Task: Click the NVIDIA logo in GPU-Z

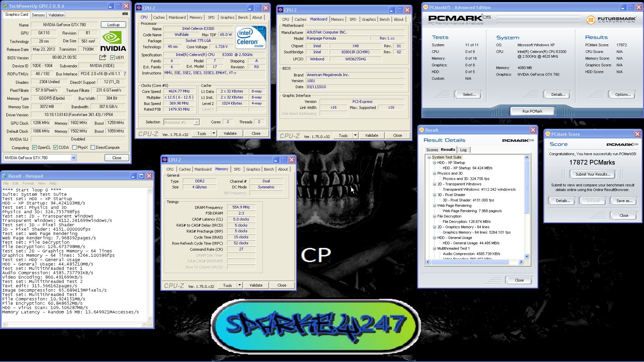Action: coord(113,41)
